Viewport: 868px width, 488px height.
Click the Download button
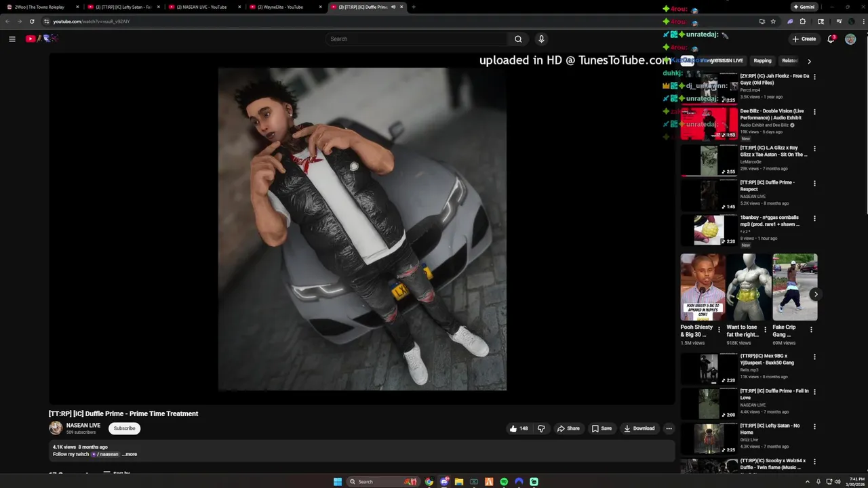click(639, 428)
